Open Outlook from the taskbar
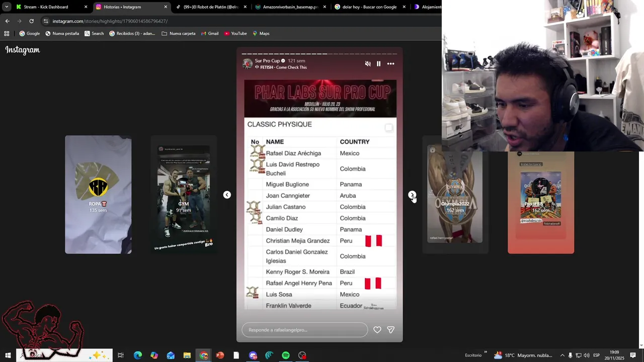 point(171,355)
